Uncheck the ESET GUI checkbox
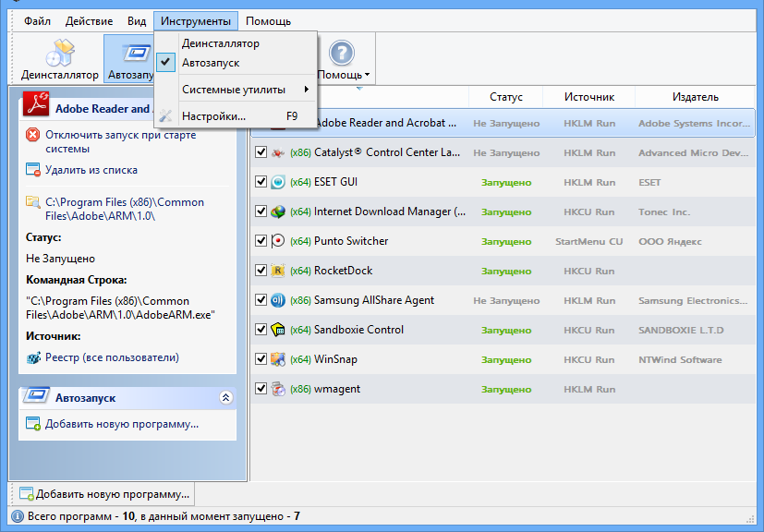 [261, 182]
